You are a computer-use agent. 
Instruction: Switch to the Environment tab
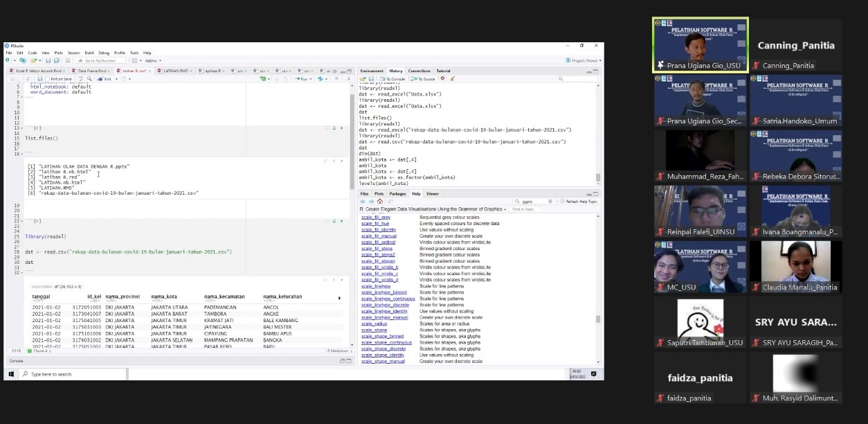coord(372,71)
